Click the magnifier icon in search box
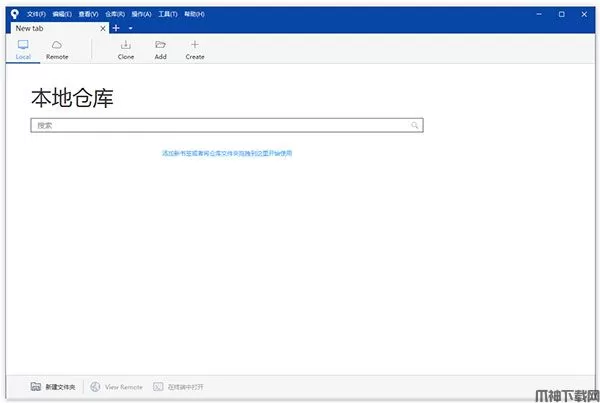The image size is (600, 403). click(414, 125)
